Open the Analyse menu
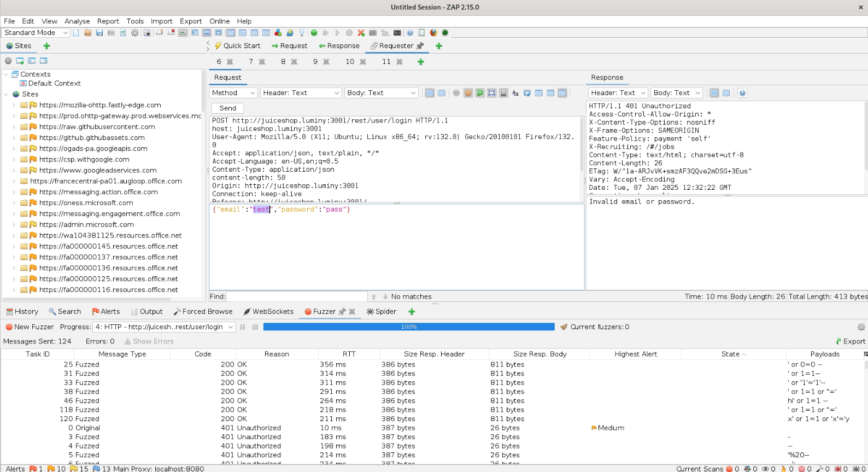 (77, 21)
